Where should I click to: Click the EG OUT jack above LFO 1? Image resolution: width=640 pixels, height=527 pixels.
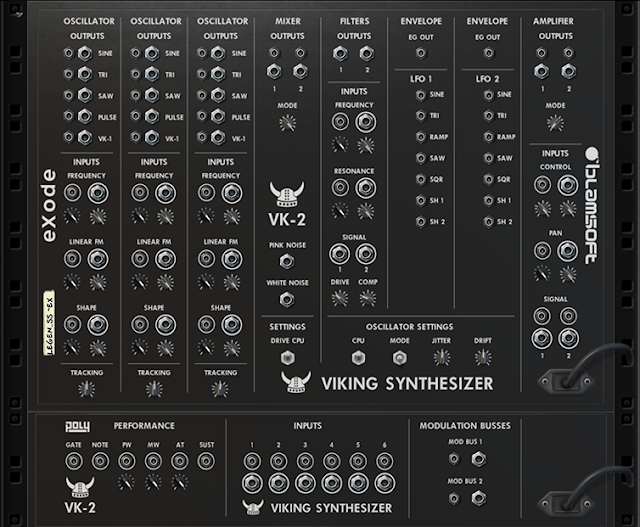pyautogui.click(x=421, y=53)
